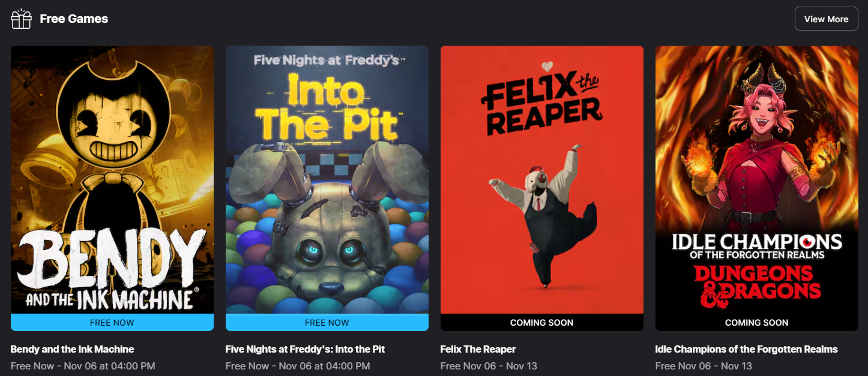Select the Free Games section heading

(x=74, y=19)
